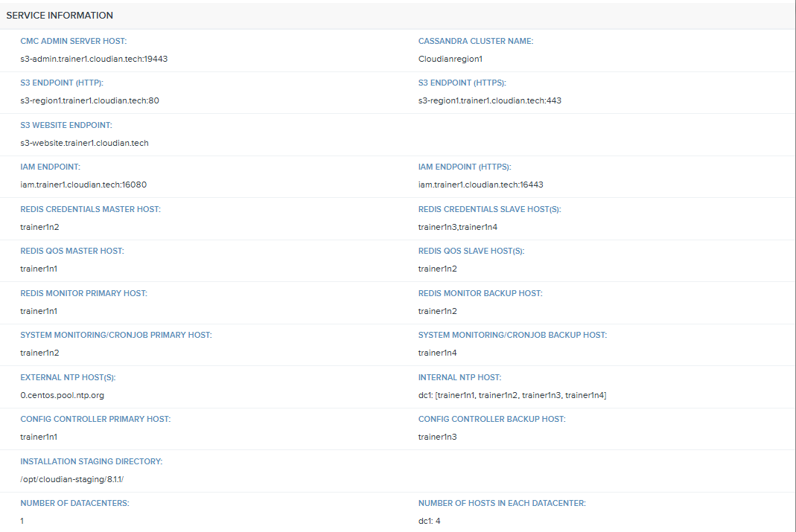Select CONFIG CONTROLLER PRIMARY HOST label

[x=95, y=420]
